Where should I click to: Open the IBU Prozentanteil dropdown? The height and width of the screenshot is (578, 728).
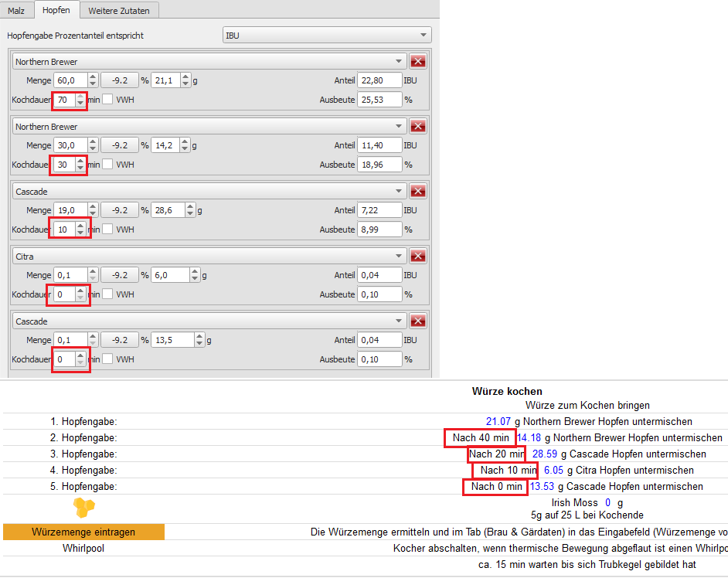[326, 36]
